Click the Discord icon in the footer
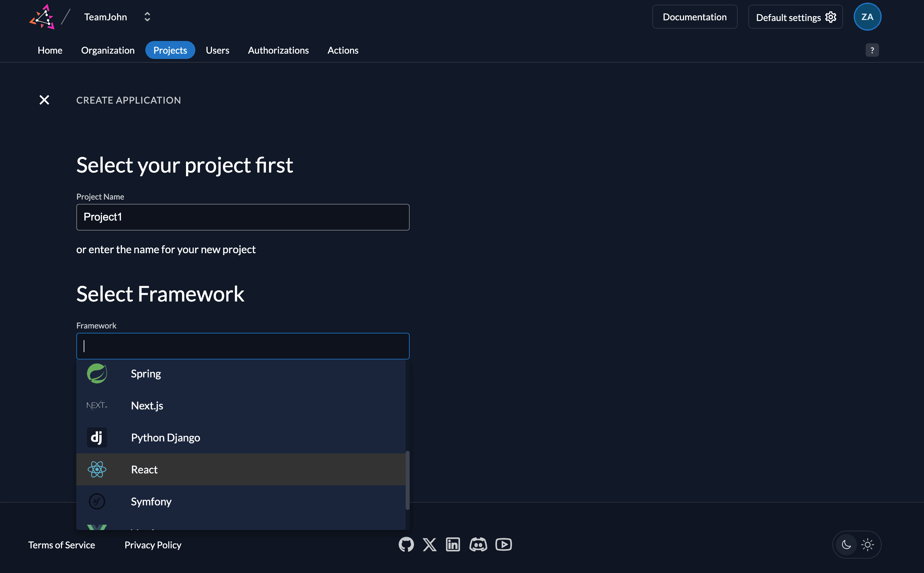 (478, 544)
